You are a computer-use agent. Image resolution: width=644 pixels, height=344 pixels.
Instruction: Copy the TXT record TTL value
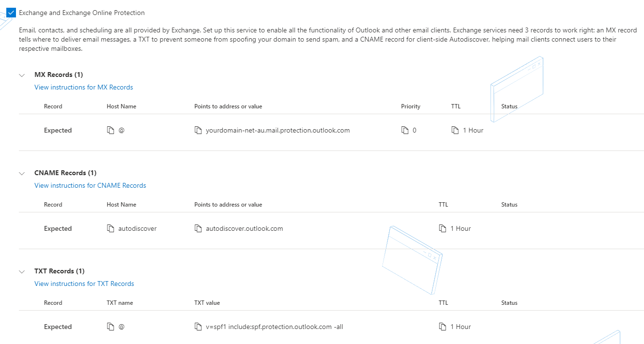pyautogui.click(x=442, y=327)
